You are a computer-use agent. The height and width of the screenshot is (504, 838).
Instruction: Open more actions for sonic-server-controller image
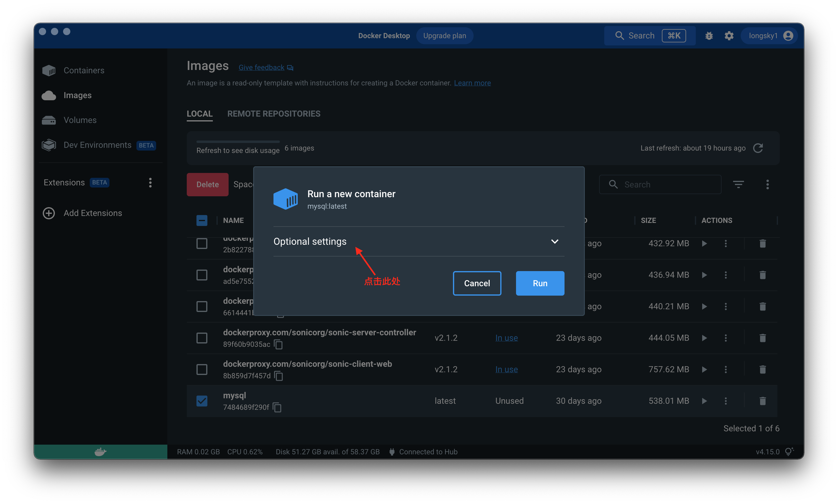click(726, 338)
